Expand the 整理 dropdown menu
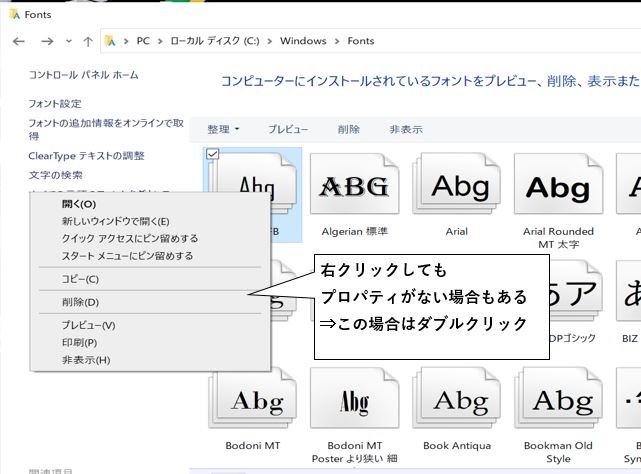This screenshot has width=641, height=474. pos(223,130)
